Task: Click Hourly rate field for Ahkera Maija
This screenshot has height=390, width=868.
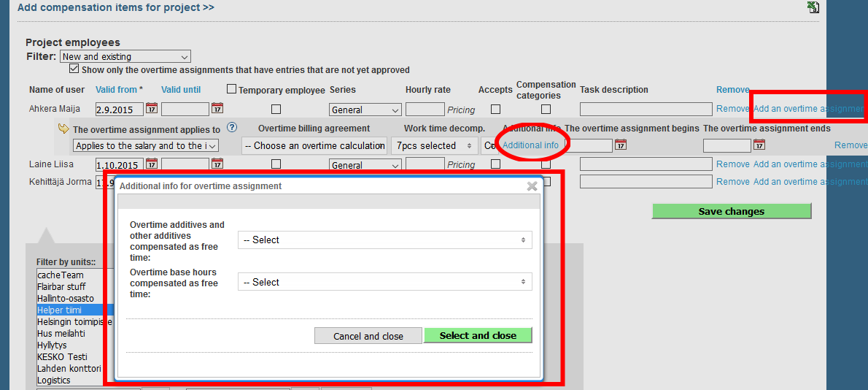Action: [x=425, y=110]
